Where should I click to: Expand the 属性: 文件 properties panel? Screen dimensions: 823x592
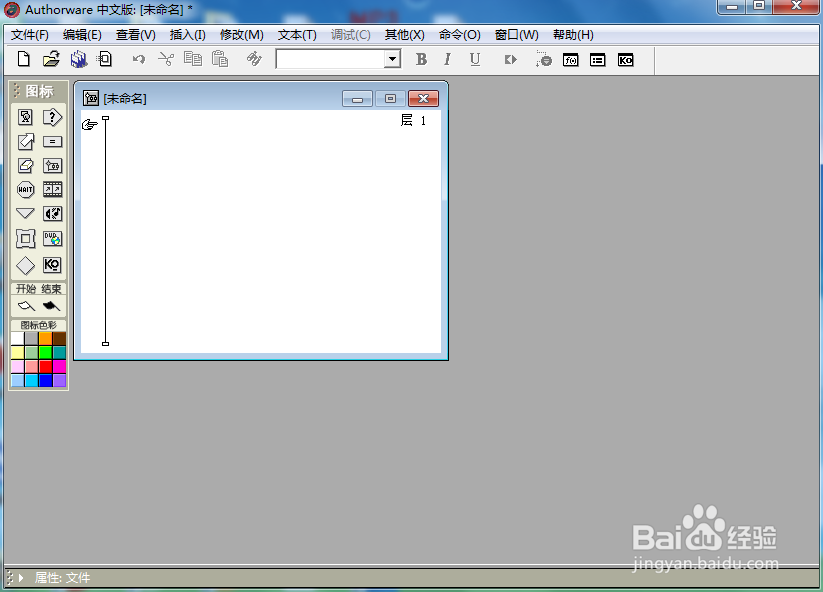[21, 578]
